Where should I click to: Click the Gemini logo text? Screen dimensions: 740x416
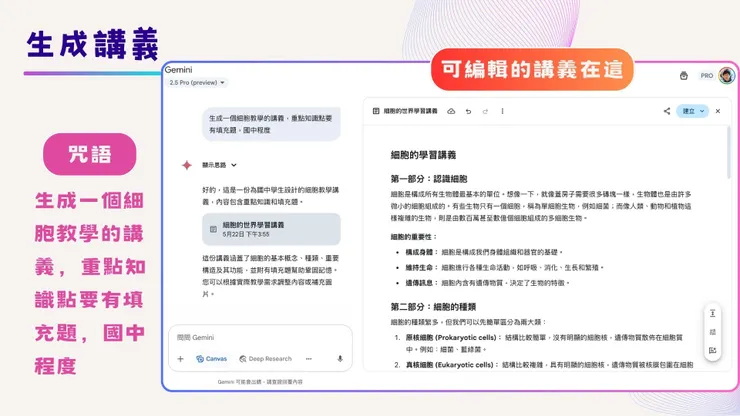click(178, 70)
